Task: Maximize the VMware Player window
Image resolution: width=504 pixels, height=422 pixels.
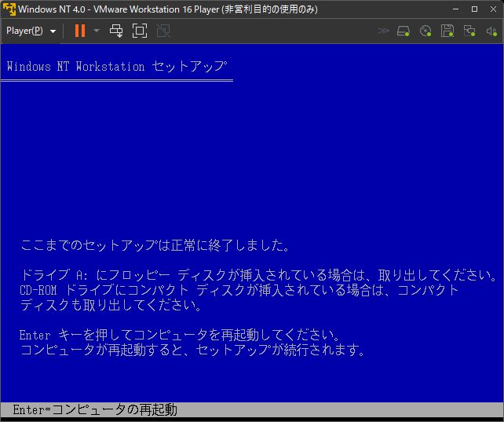Action: click(x=474, y=9)
